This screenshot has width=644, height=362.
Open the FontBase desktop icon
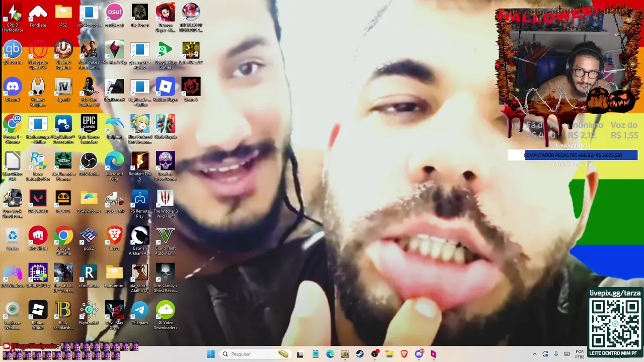[38, 16]
